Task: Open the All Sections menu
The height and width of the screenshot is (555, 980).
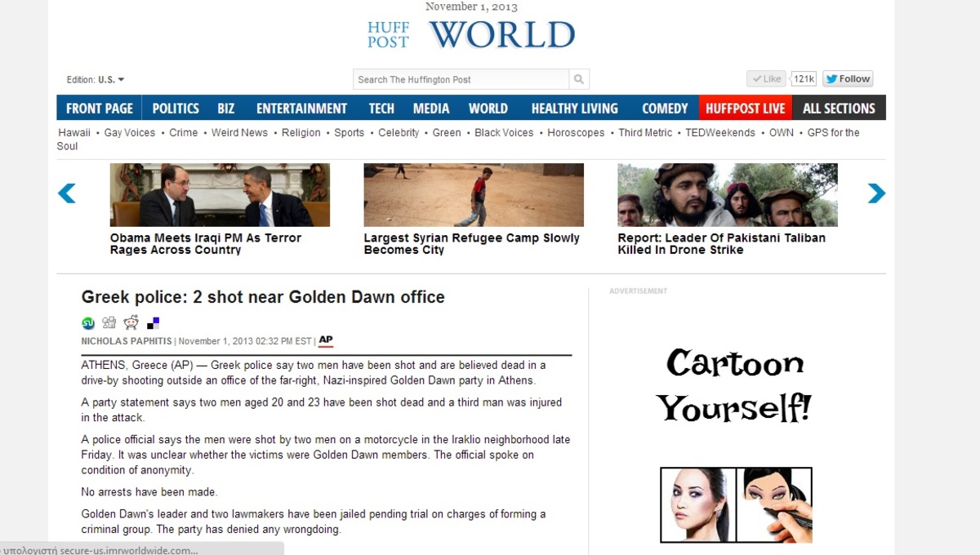Action: tap(839, 108)
